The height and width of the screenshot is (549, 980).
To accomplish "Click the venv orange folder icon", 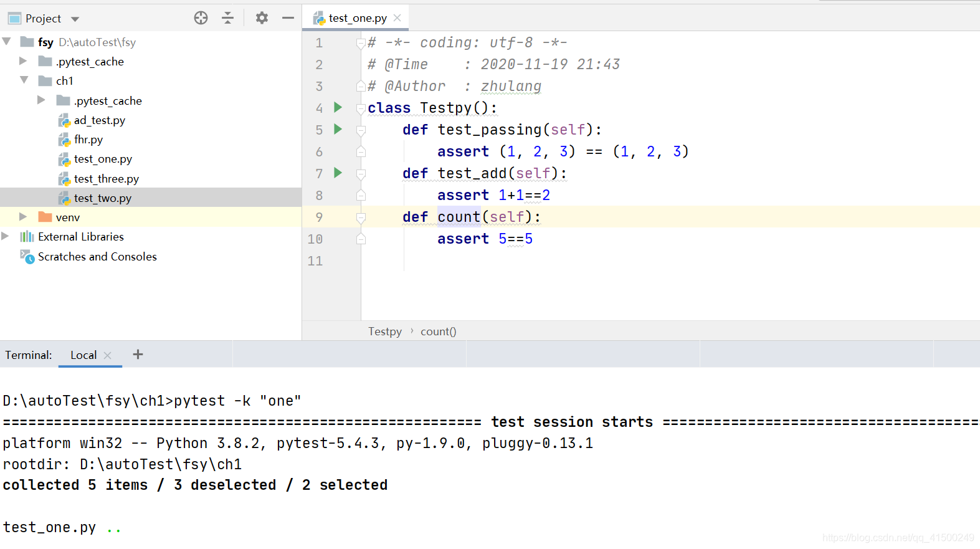I will pos(45,217).
